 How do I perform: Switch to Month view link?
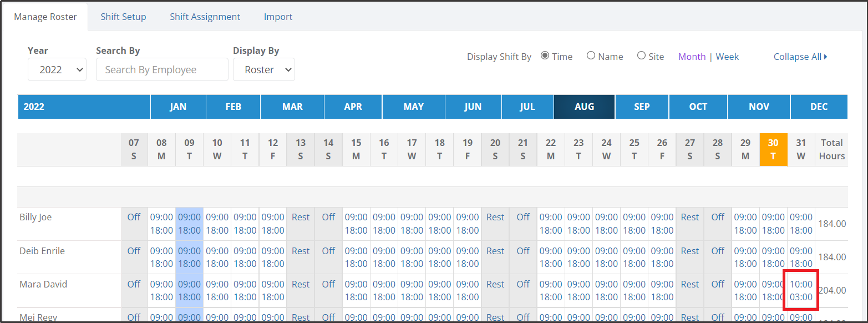click(x=692, y=57)
